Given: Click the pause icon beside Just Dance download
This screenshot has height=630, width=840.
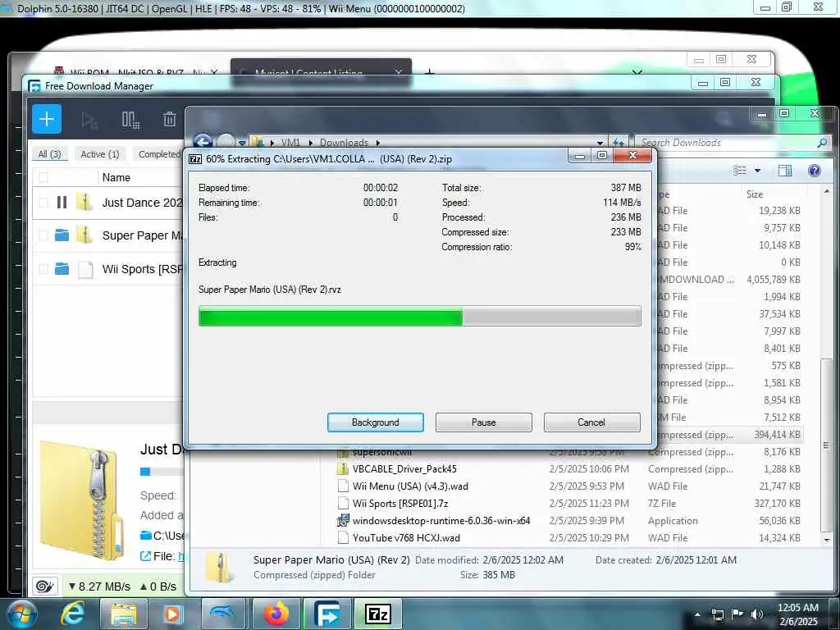Looking at the screenshot, I should (62, 202).
